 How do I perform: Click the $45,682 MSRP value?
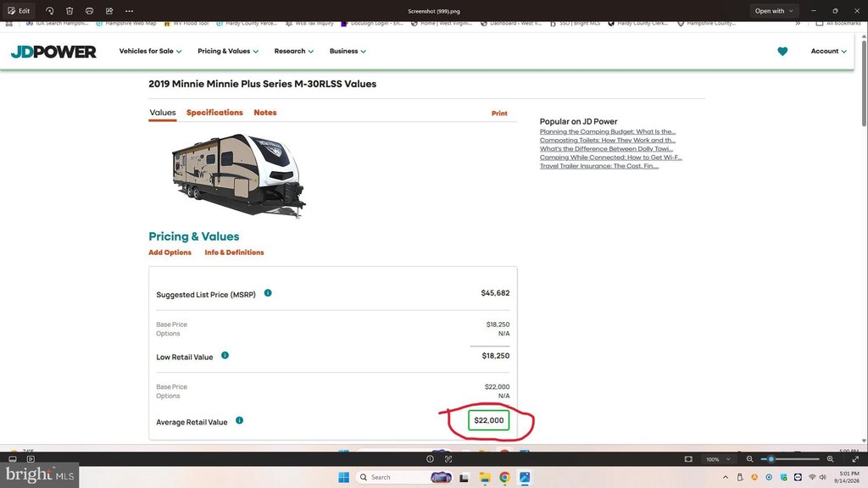[495, 292]
